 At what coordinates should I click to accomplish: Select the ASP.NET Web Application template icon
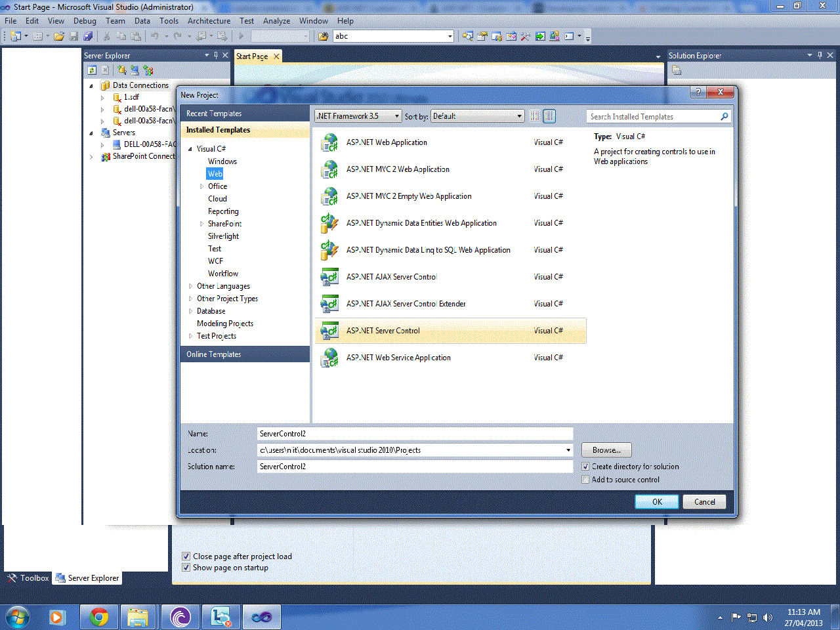329,142
